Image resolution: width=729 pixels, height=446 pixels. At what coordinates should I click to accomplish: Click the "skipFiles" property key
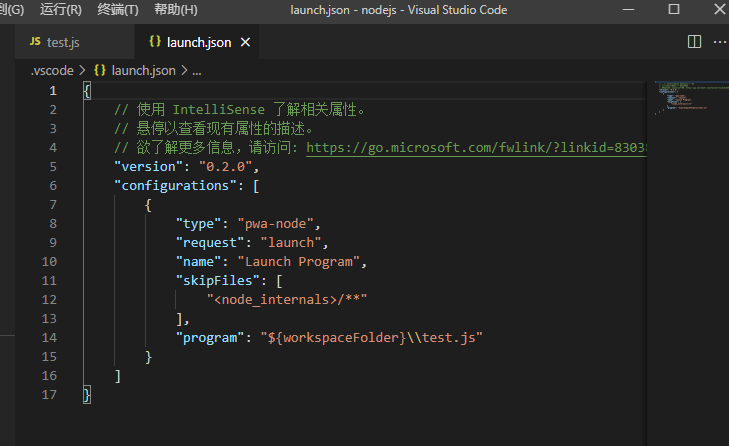pyautogui.click(x=218, y=281)
